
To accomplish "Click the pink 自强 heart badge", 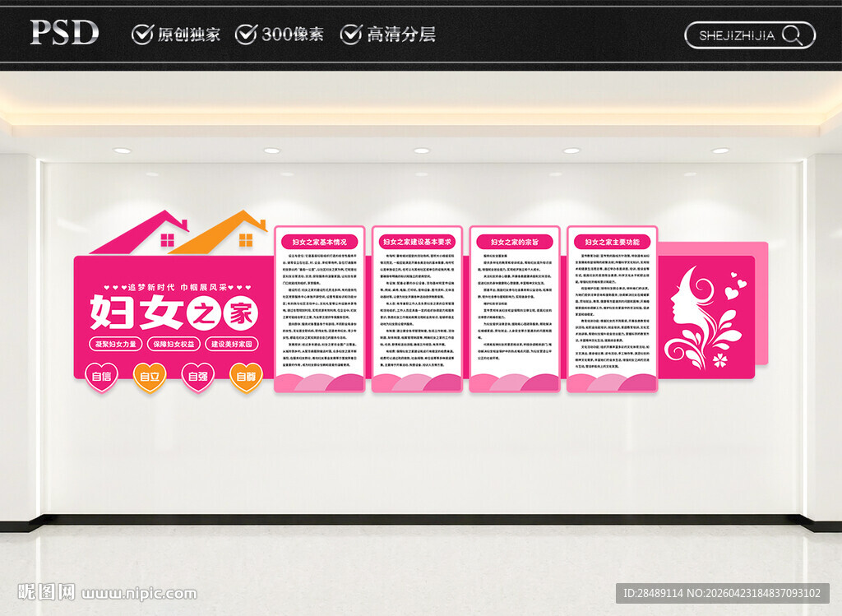I will click(x=198, y=377).
